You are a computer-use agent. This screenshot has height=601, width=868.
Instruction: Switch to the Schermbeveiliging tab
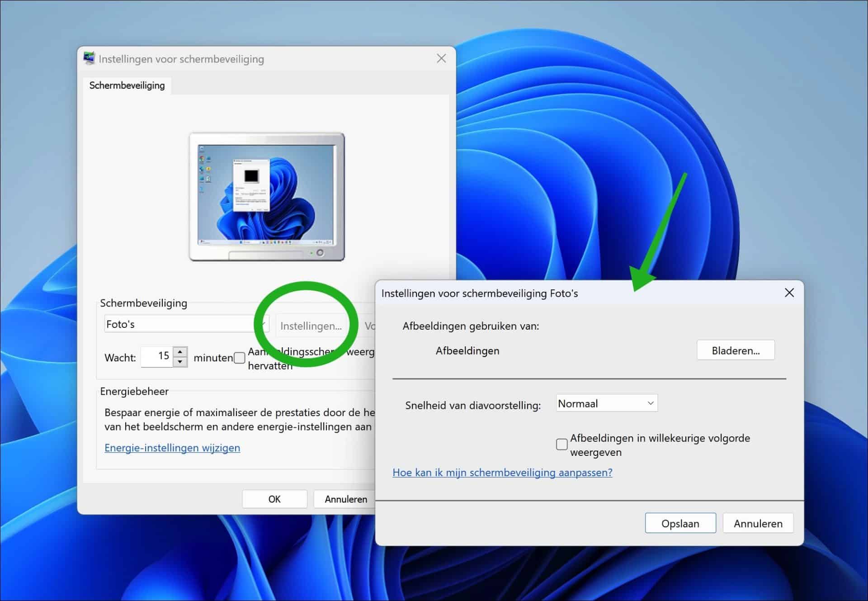[x=127, y=85]
